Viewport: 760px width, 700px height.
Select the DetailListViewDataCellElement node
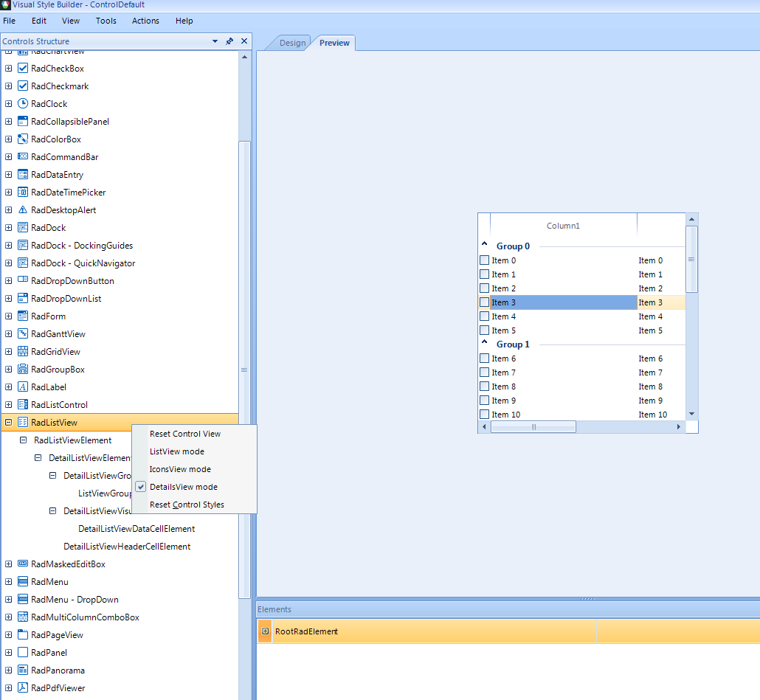point(137,529)
